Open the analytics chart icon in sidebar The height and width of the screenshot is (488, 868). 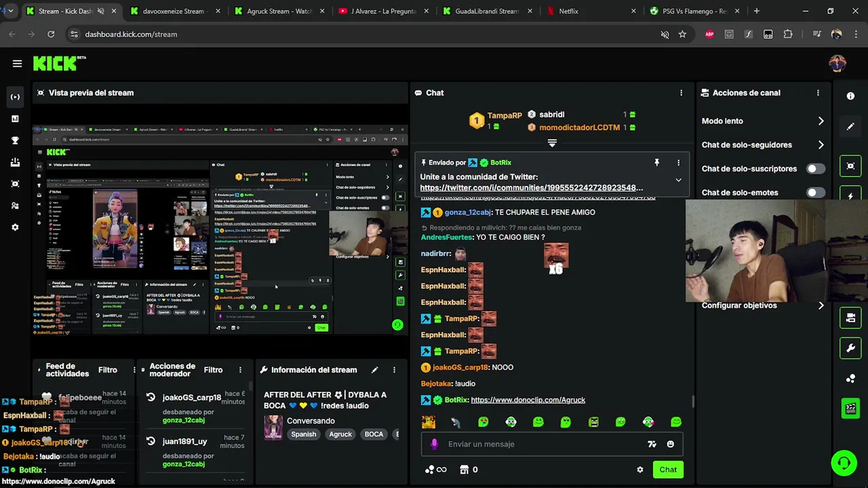[15, 119]
